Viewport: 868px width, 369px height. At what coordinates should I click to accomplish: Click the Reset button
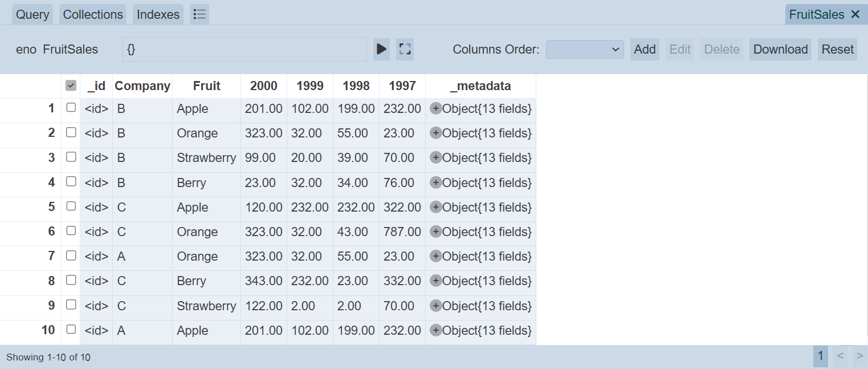point(837,50)
